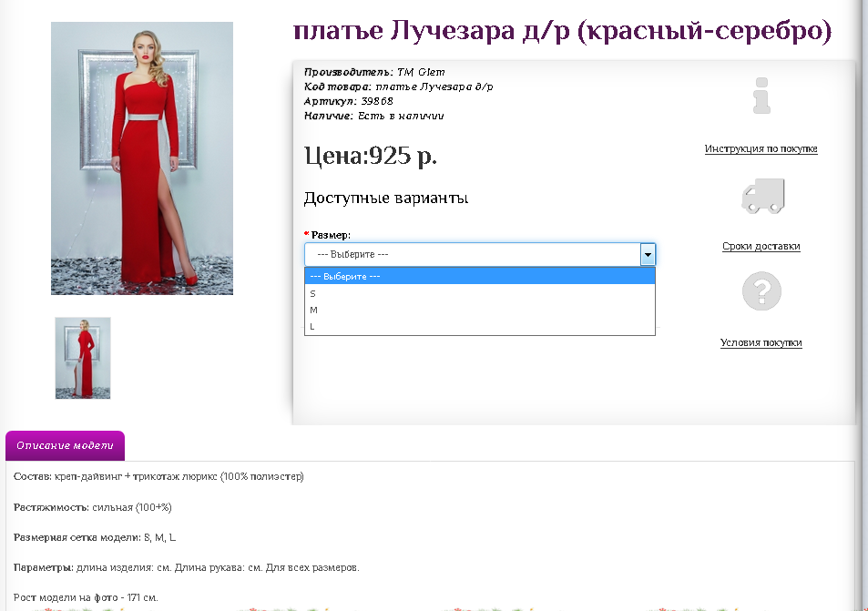The height and width of the screenshot is (611, 868).
Task: Click the Код товара line
Action: pos(398,87)
